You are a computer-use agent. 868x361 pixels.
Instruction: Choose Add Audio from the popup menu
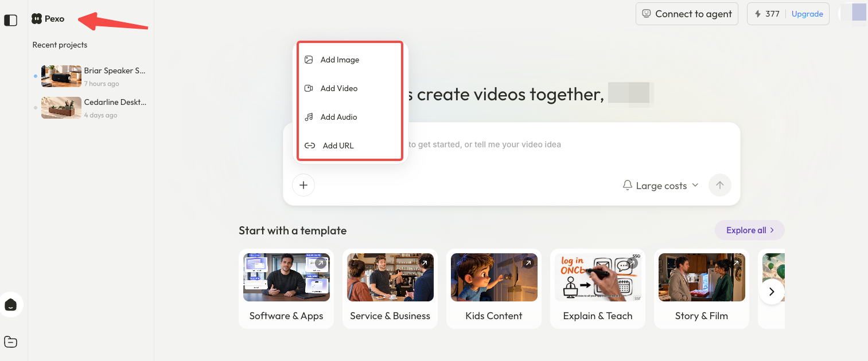(x=350, y=117)
